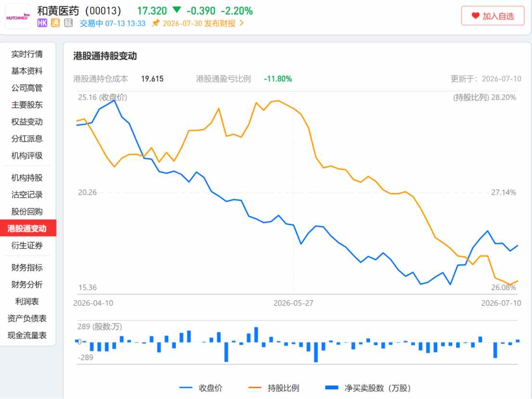
Task: Click the 25.16 (收盘价) axis label
Action: 103,97
